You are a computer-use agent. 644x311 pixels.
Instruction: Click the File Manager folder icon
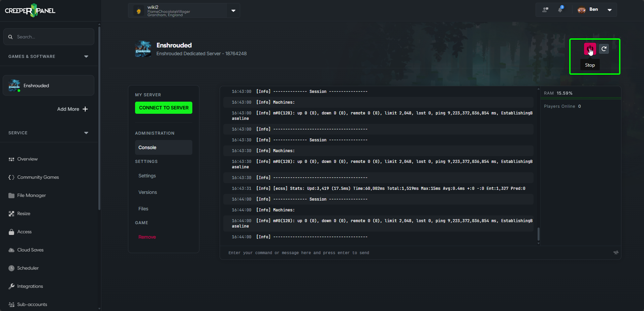coord(11,196)
